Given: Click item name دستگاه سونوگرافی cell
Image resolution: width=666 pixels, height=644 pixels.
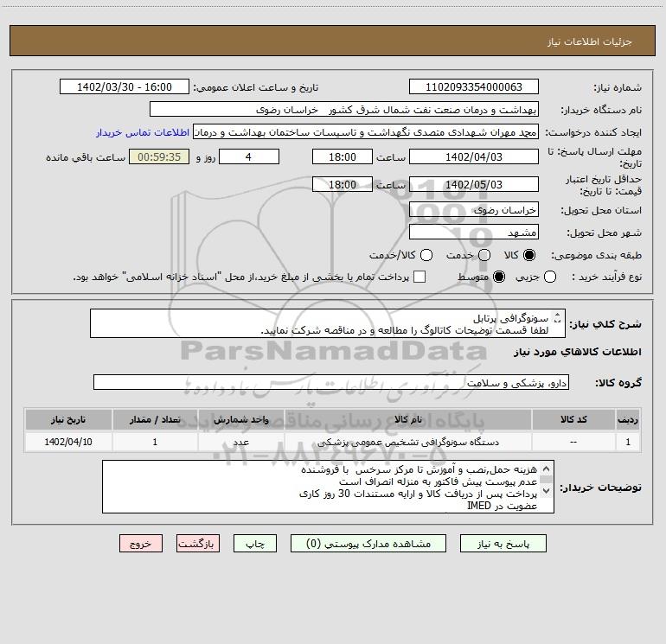Looking at the screenshot, I should (x=407, y=442).
